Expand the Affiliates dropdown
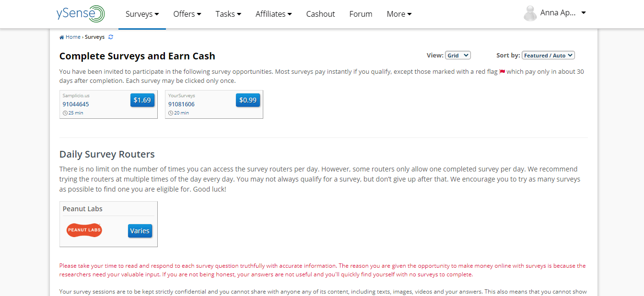This screenshot has width=644, height=296. pyautogui.click(x=273, y=14)
